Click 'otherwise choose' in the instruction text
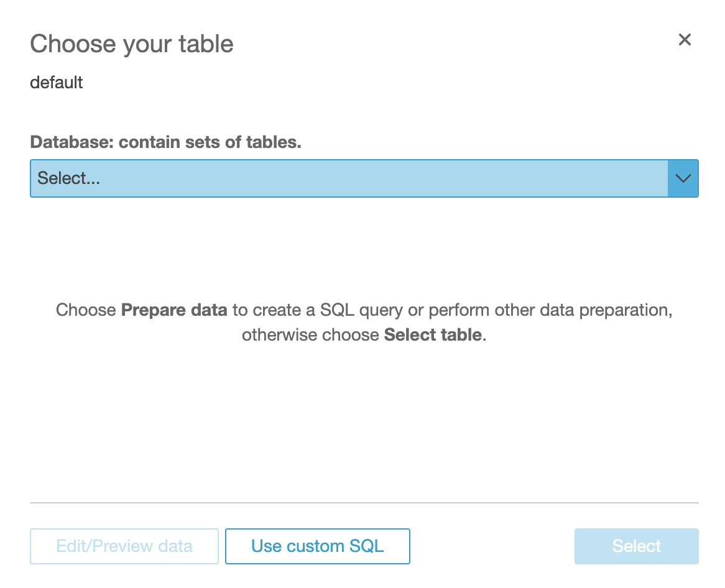The width and height of the screenshot is (725, 588). (x=310, y=334)
